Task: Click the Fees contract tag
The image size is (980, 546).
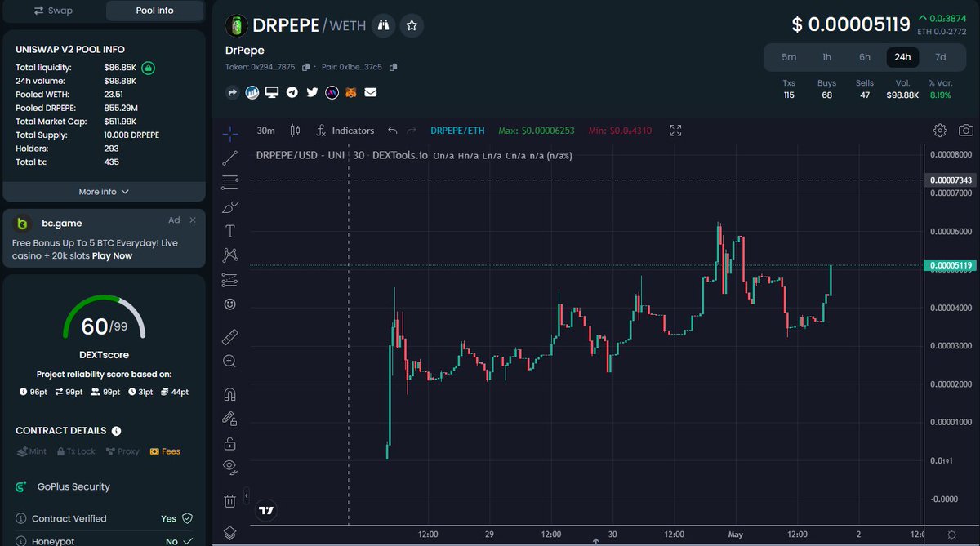Action: [166, 451]
